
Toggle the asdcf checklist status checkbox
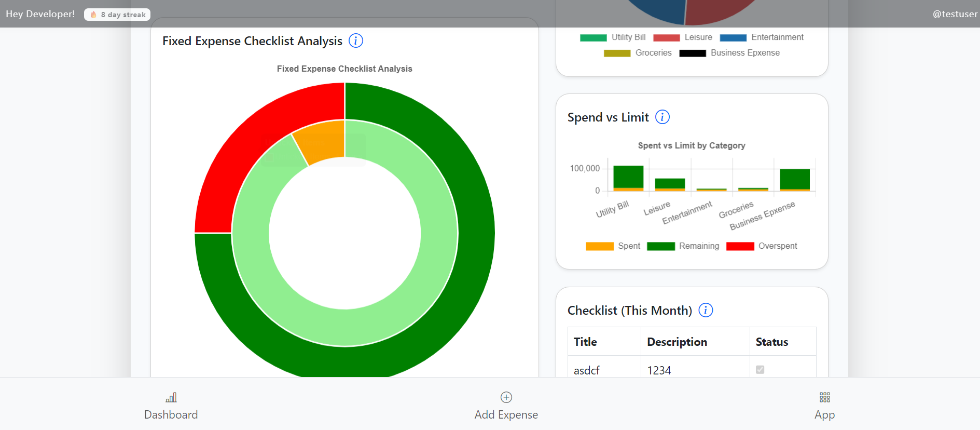[x=760, y=370]
